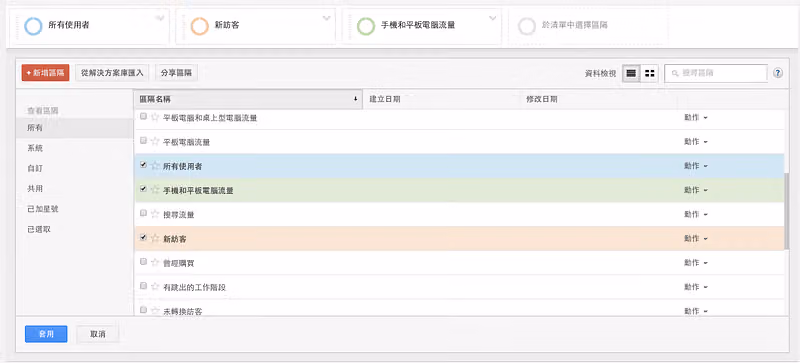Star the 平板電腦流量 segment
Screen dimensions: 800x363
pyautogui.click(x=155, y=141)
